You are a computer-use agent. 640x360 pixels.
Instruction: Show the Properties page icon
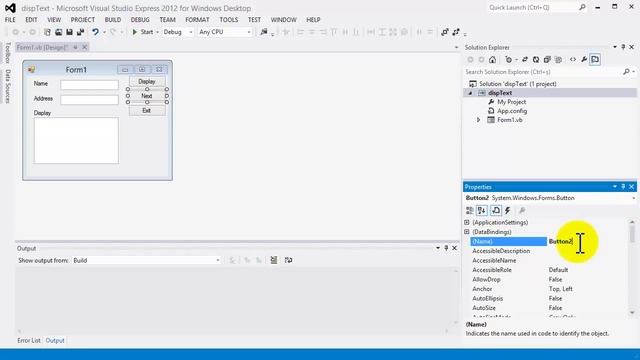click(x=496, y=211)
